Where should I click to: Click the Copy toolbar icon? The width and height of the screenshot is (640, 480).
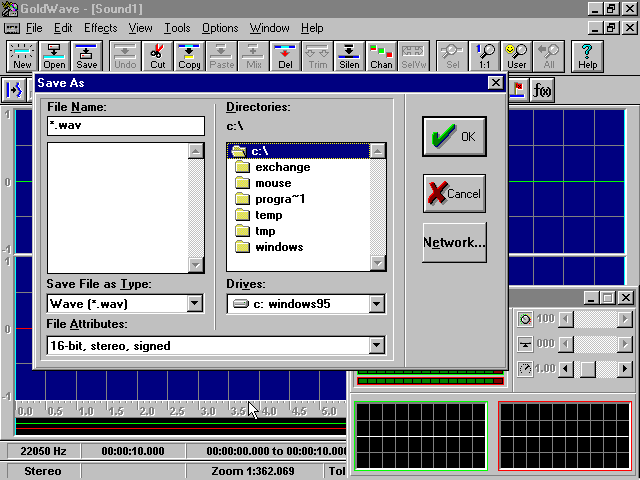point(189,56)
